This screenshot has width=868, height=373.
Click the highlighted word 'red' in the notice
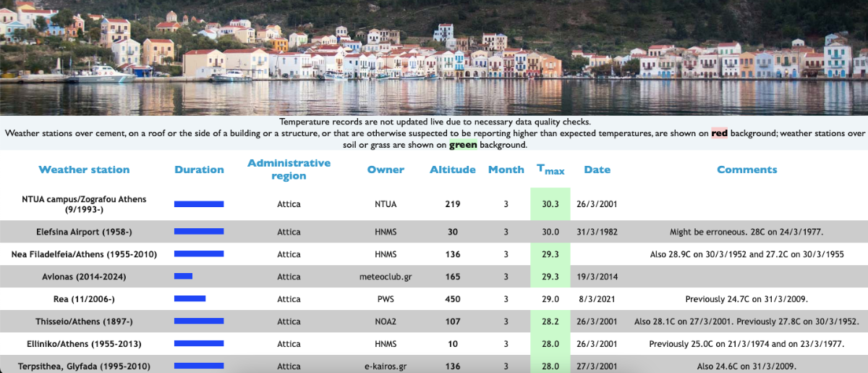[720, 133]
